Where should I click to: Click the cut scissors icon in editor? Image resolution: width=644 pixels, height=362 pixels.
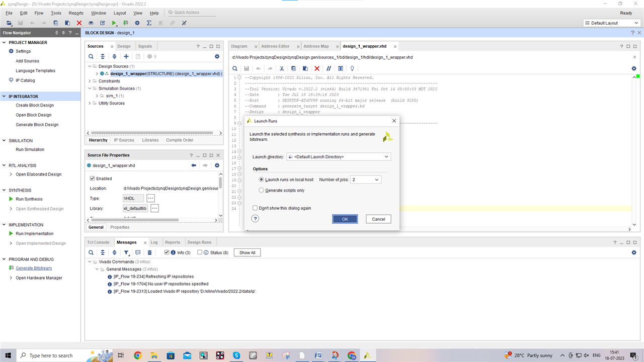pos(282,68)
